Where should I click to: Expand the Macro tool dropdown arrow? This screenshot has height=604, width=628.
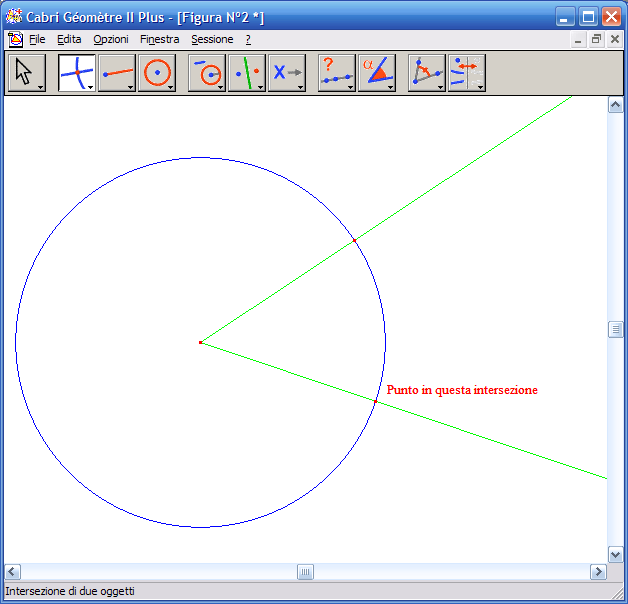coord(300,87)
